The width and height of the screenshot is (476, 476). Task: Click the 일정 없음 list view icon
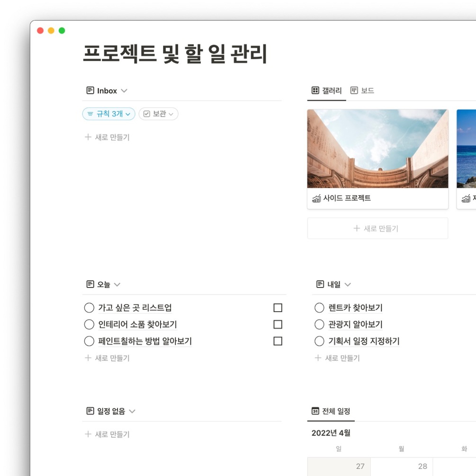[90, 411]
